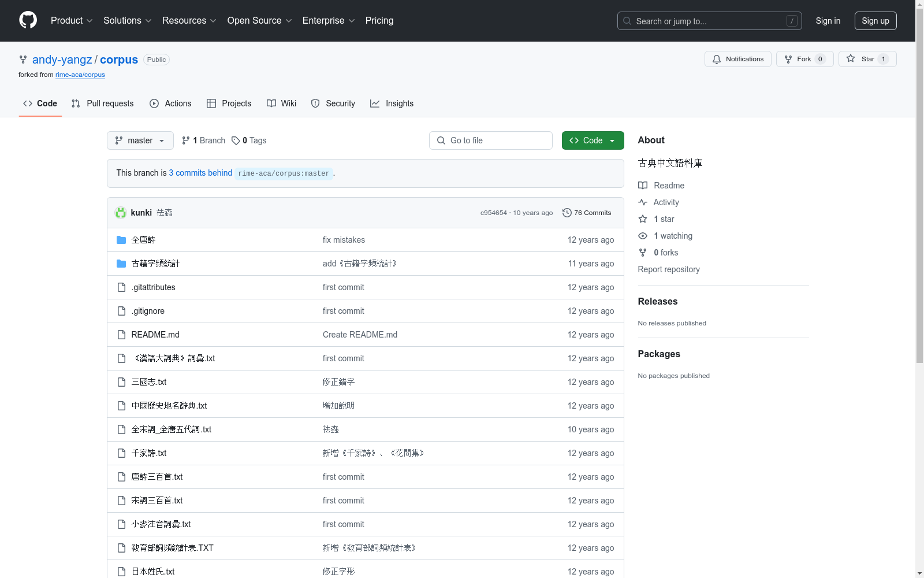Open 小麥注音詞彙.txt file
Viewport: 924px width, 578px height.
click(x=161, y=524)
